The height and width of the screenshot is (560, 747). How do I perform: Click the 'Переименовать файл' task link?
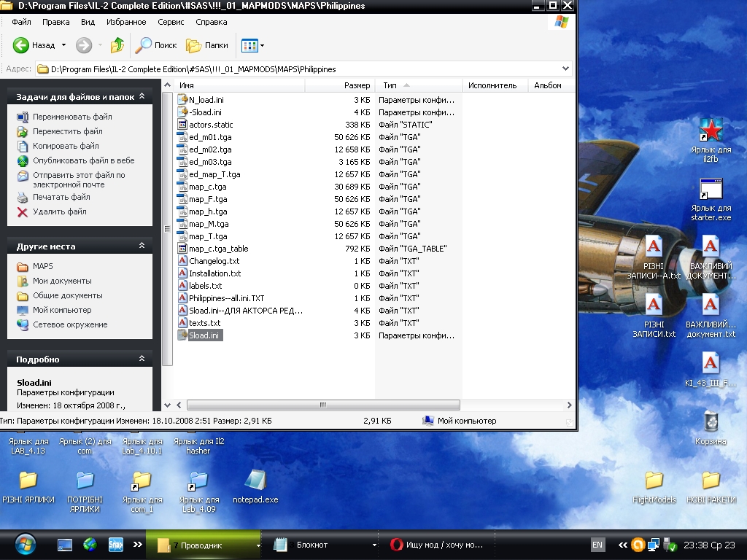tap(72, 117)
